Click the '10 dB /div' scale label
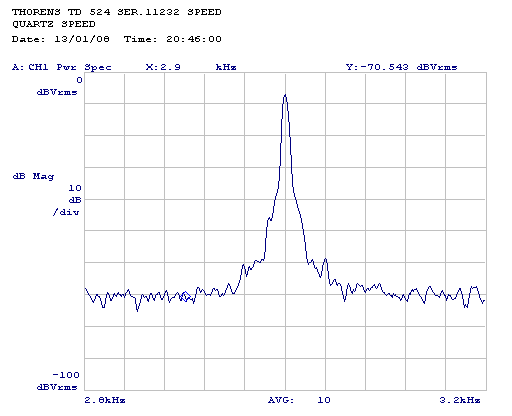512x416 pixels. click(x=67, y=200)
